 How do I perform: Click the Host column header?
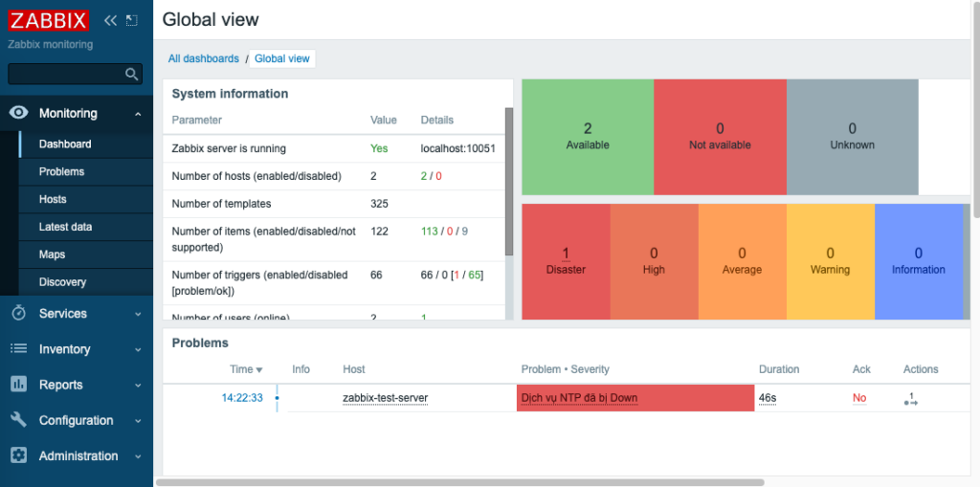tap(354, 369)
